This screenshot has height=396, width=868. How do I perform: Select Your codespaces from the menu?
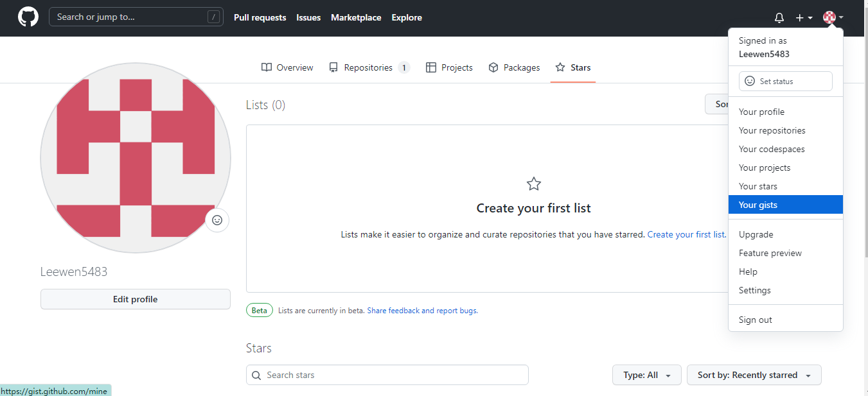[x=786, y=149]
